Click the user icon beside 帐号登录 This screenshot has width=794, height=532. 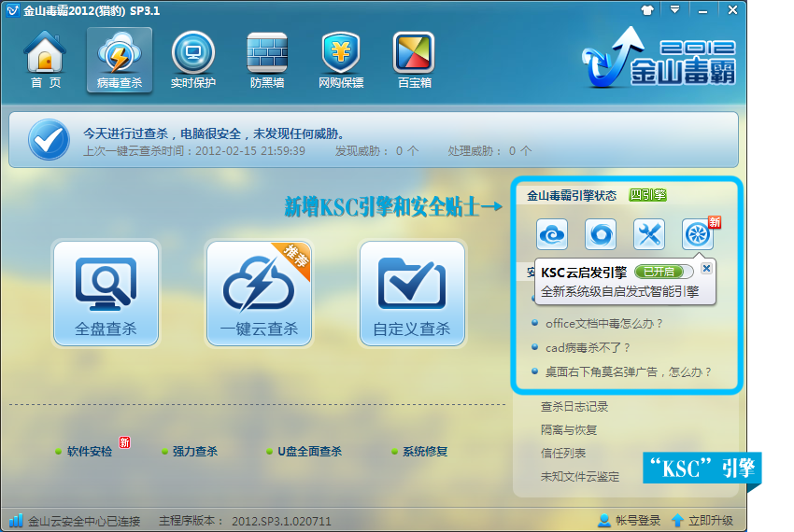click(x=604, y=521)
